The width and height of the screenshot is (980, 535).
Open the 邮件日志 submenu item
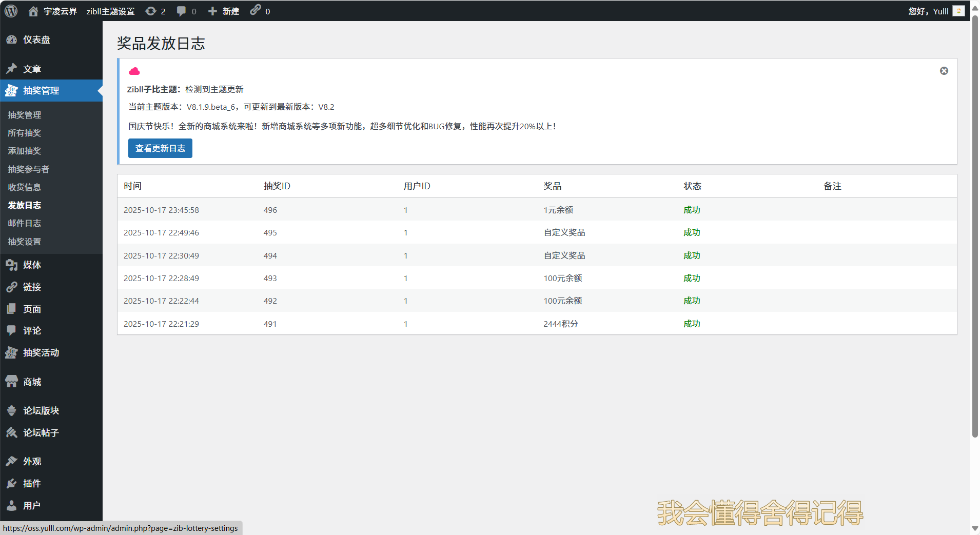[25, 223]
